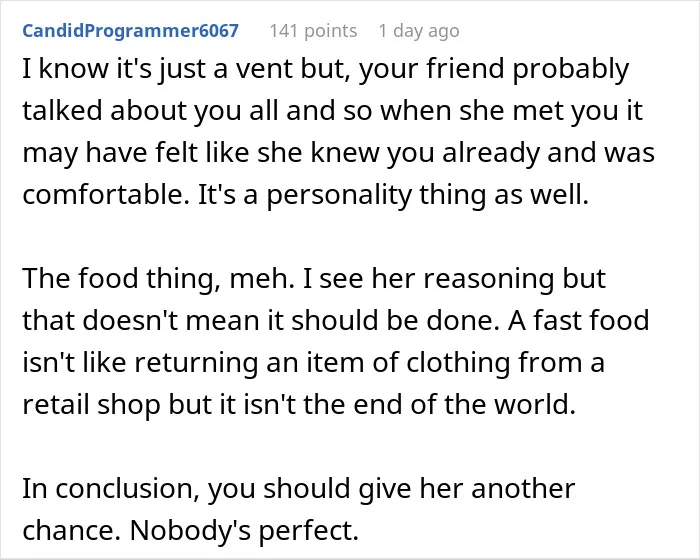Click the word 'comfortable.' in the first paragraph
This screenshot has width=700, height=559.
pos(106,195)
